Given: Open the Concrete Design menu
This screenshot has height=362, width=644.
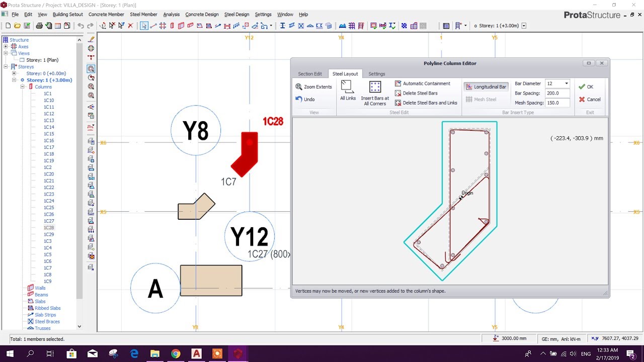Looking at the screenshot, I should pyautogui.click(x=202, y=14).
